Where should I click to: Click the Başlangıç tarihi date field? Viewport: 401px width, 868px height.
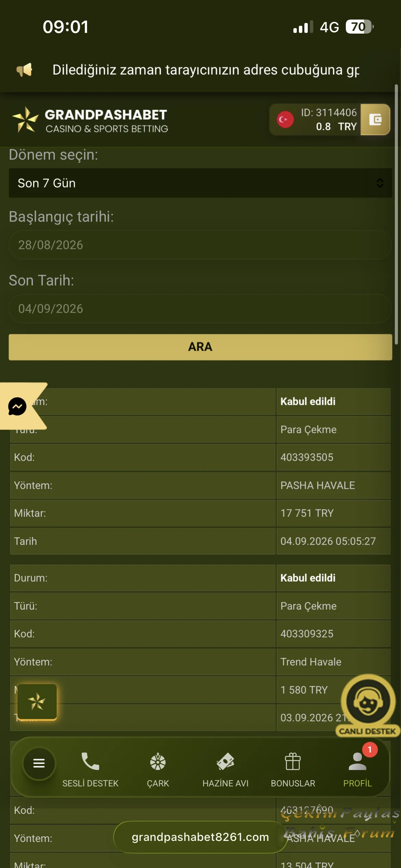pos(200,245)
